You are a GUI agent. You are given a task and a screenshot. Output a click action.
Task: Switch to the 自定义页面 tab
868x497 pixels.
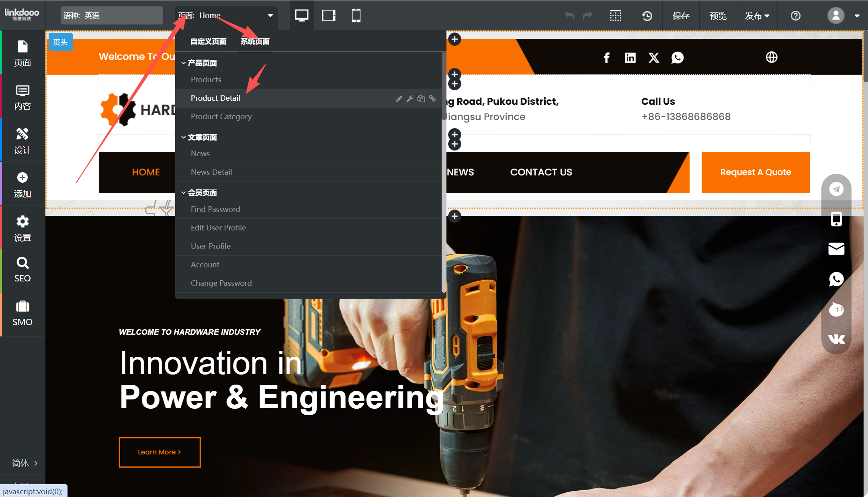[x=208, y=41]
